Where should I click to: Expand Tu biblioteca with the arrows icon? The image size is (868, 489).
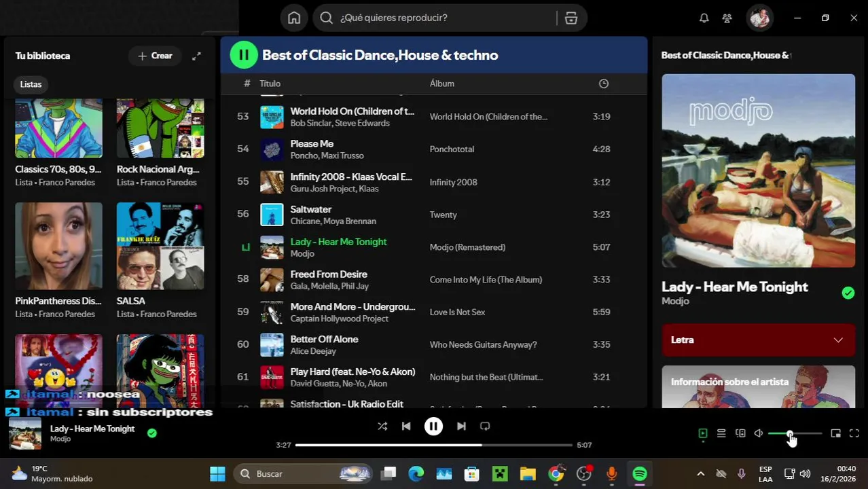click(196, 56)
